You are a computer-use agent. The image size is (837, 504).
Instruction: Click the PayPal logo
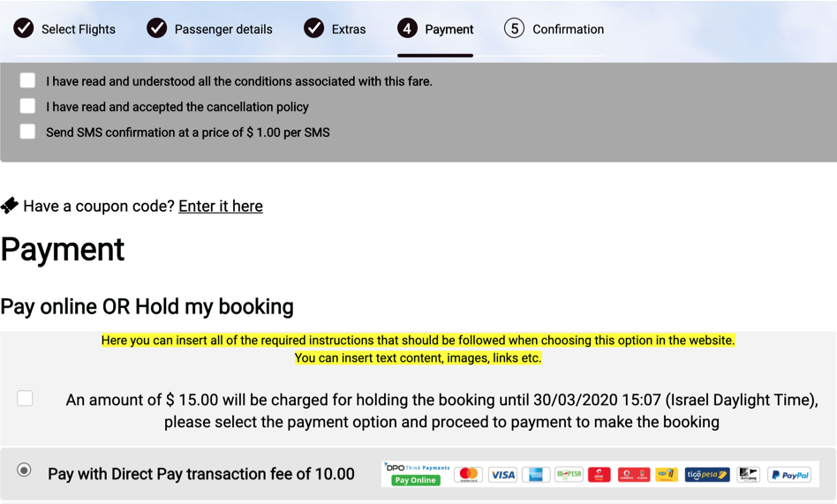tap(790, 474)
